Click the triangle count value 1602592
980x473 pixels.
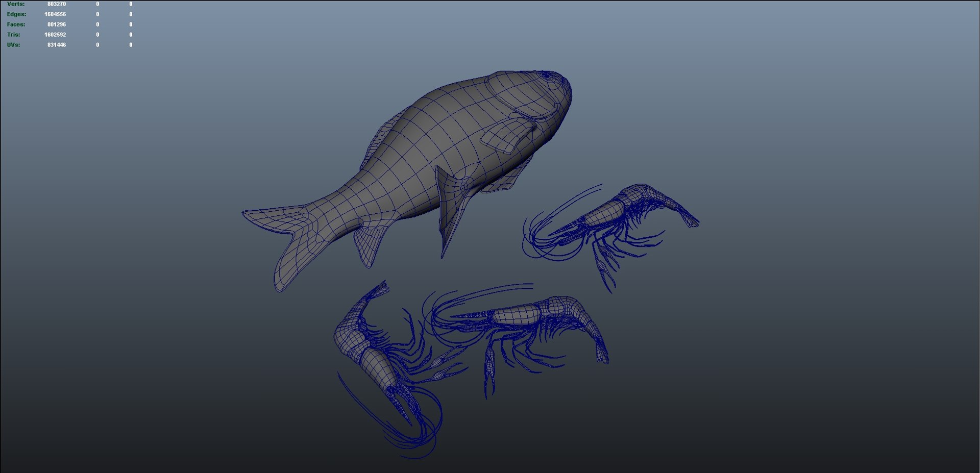[55, 35]
